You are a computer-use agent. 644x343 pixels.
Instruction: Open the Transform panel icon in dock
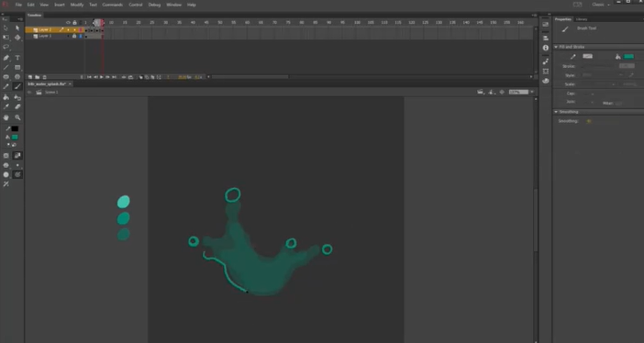[546, 72]
